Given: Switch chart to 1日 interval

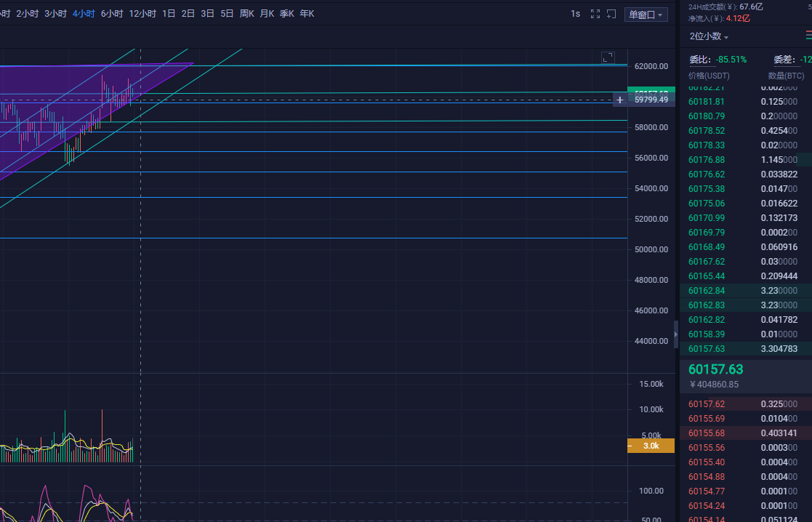Looking at the screenshot, I should click(x=169, y=14).
